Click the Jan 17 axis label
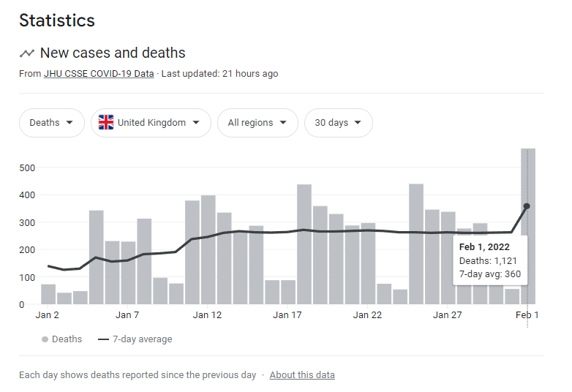The width and height of the screenshot is (572, 392). pos(287,315)
